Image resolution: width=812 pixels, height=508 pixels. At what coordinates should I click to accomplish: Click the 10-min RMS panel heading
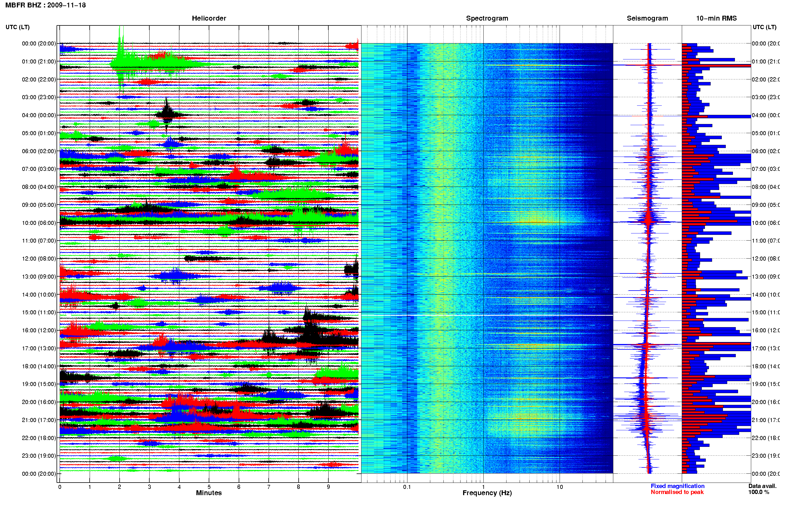coord(716,18)
